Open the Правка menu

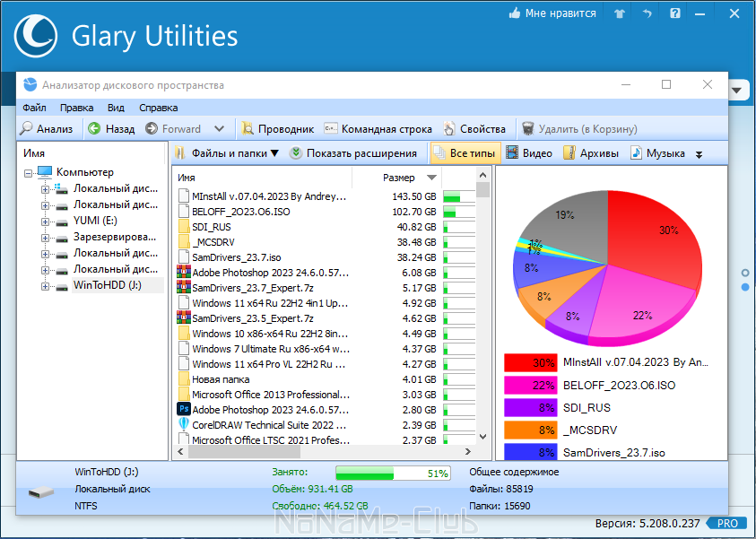click(x=76, y=108)
